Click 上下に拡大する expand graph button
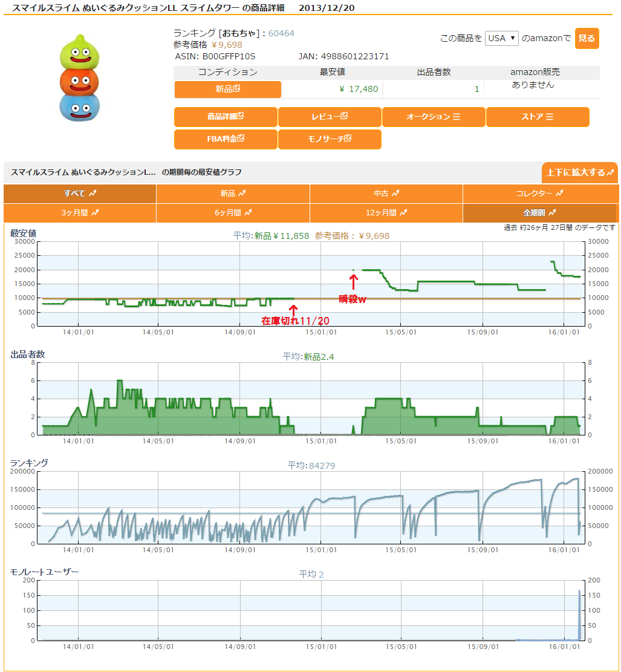This screenshot has width=621, height=672. (x=580, y=172)
